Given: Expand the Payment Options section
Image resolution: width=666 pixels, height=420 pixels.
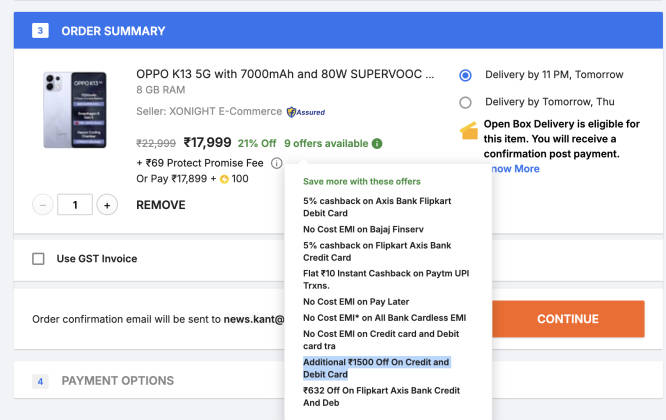Looking at the screenshot, I should [x=117, y=381].
